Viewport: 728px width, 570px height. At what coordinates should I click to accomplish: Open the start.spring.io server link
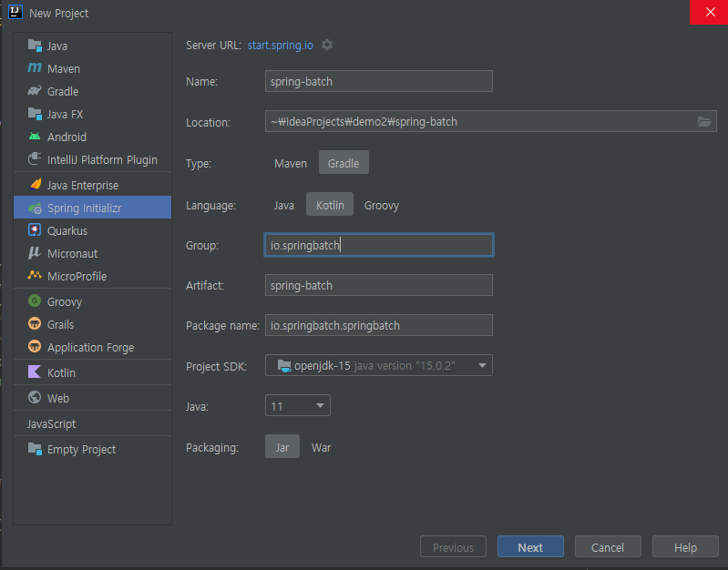coord(281,45)
